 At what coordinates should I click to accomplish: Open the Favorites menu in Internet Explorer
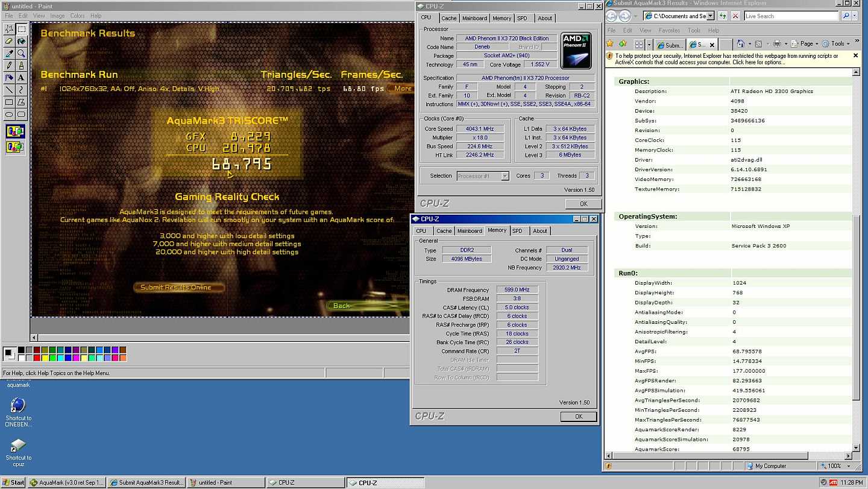point(669,30)
